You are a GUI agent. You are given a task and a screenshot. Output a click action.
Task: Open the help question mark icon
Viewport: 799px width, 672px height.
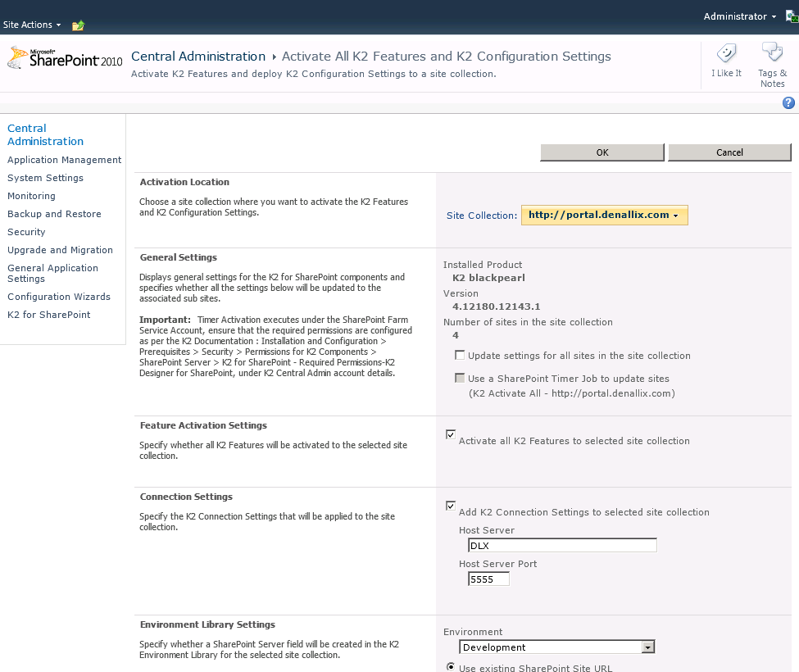click(788, 102)
